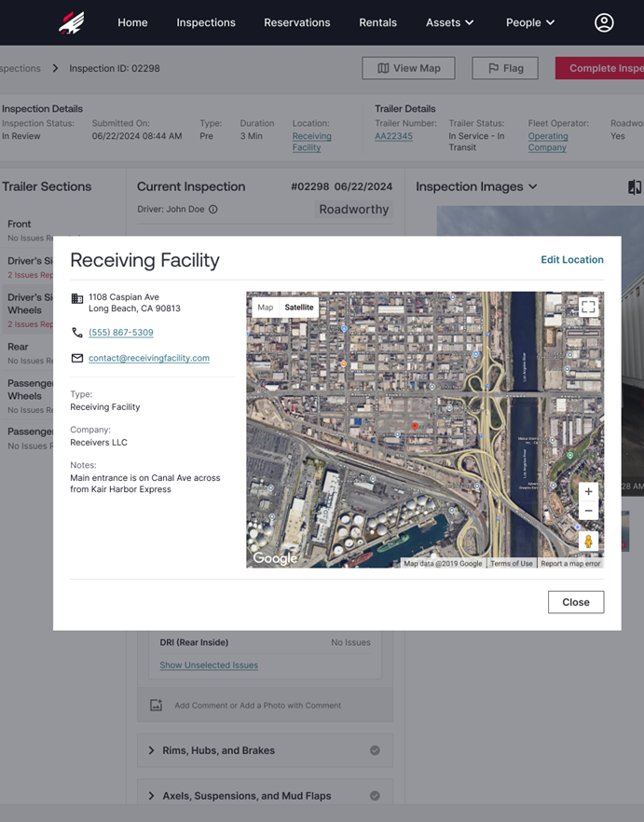This screenshot has height=822, width=644.
Task: Zoom out on the map
Action: pos(588,511)
